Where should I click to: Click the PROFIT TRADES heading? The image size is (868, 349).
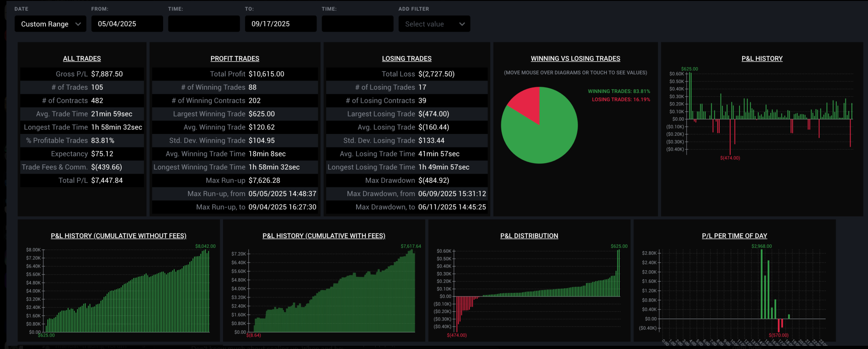235,58
